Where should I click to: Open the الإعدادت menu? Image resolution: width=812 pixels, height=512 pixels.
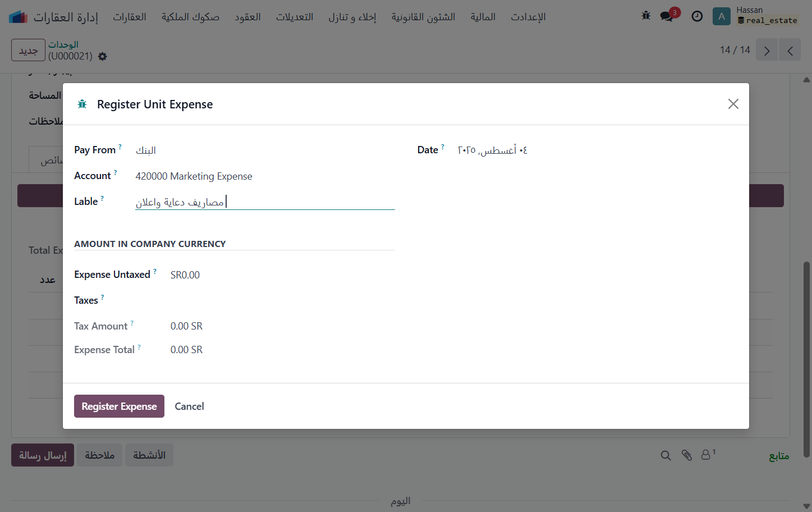pyautogui.click(x=528, y=17)
